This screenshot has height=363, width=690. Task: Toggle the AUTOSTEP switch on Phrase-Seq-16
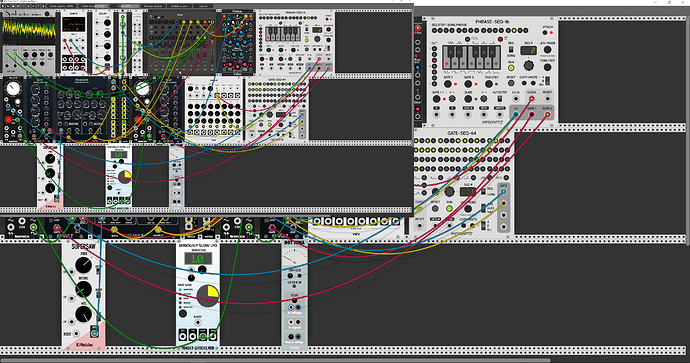click(x=500, y=99)
